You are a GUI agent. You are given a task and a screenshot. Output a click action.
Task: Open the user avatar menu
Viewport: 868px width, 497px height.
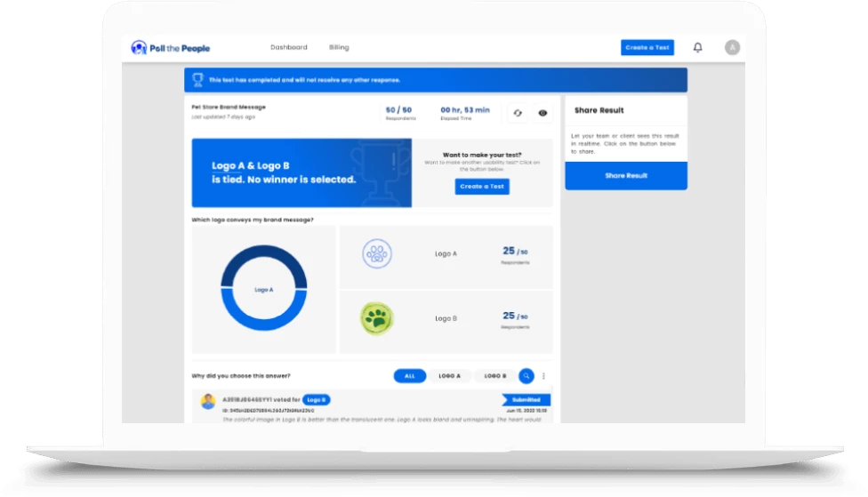(732, 48)
